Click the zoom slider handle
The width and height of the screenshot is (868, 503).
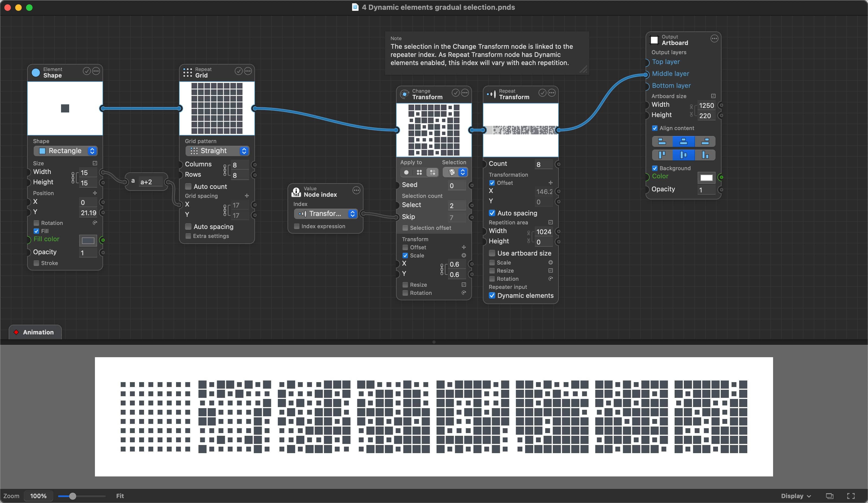(72, 496)
